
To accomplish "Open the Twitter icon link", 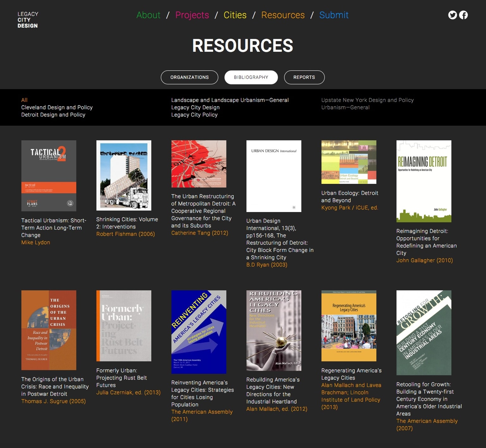I will [x=452, y=15].
